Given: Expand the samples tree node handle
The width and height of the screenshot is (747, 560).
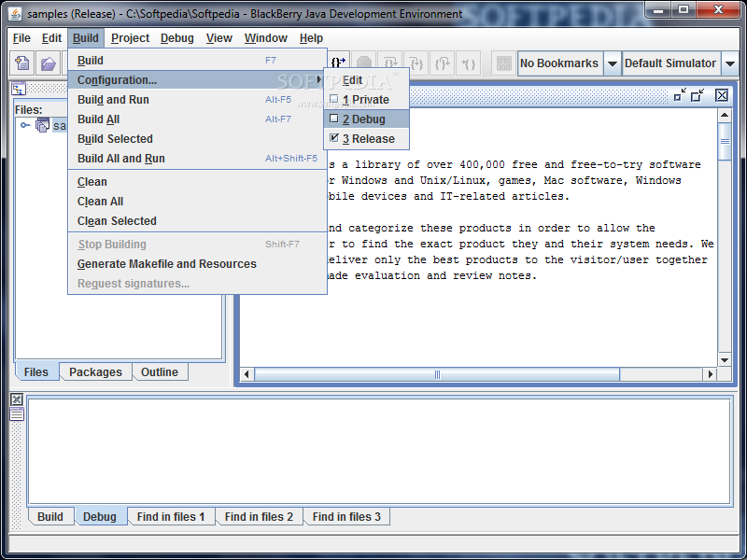Looking at the screenshot, I should pos(25,125).
